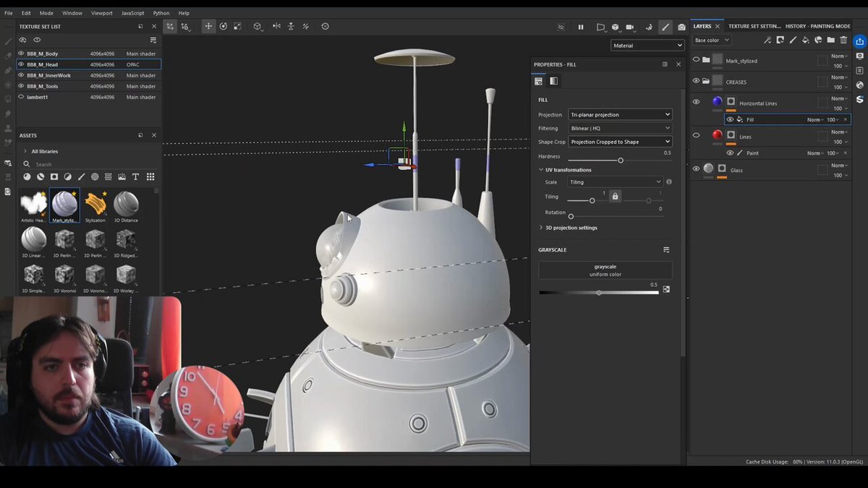Viewport: 868px width, 488px height.
Task: Click the camera screenshot icon in toolbar
Action: (x=681, y=27)
